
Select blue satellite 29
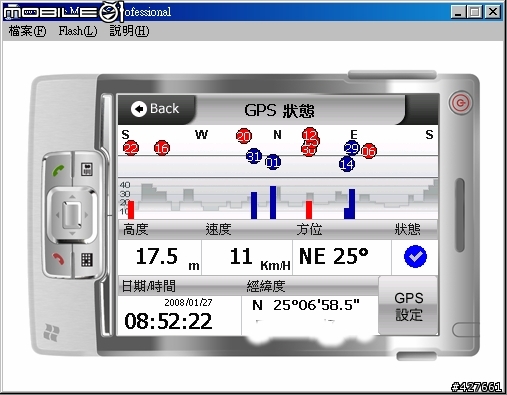(x=351, y=148)
